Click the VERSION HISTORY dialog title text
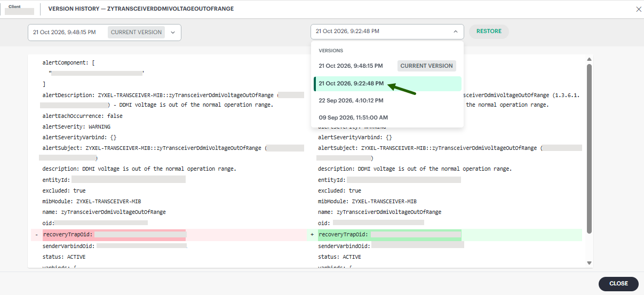 tap(141, 9)
